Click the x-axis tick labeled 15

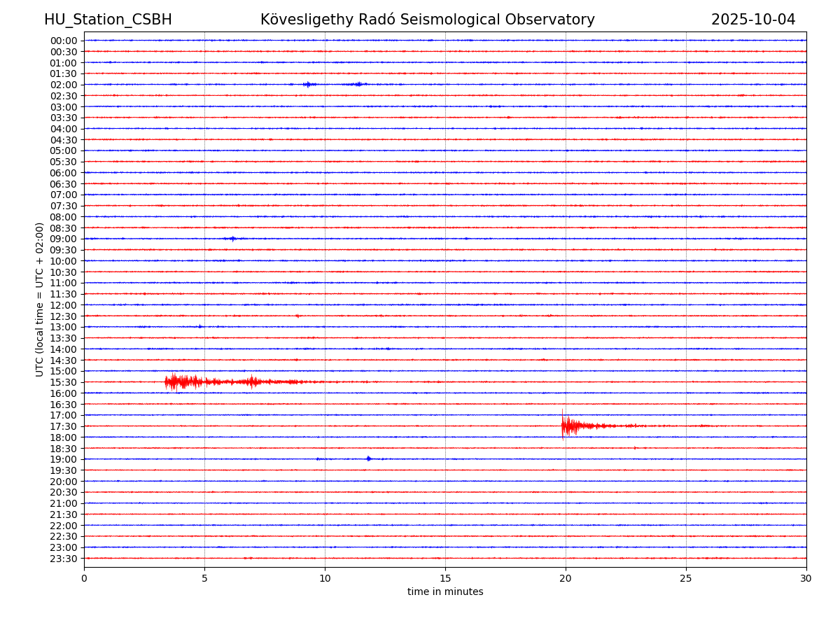[x=445, y=578]
